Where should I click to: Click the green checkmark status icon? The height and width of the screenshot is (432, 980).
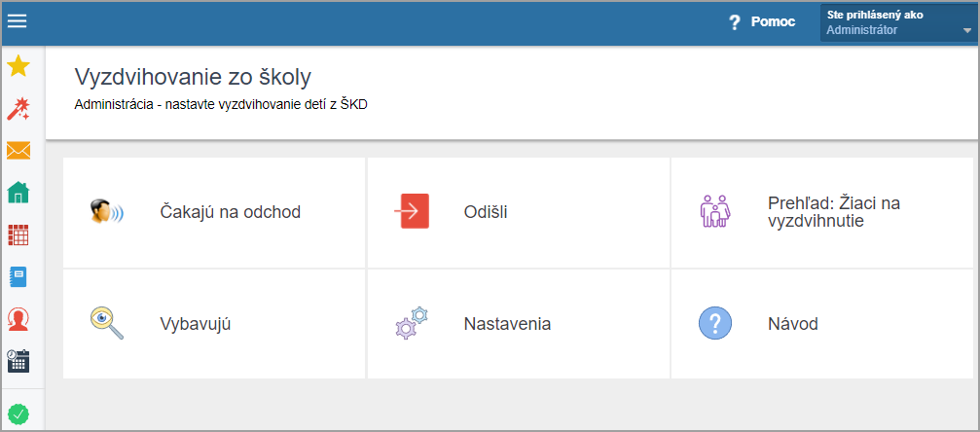(18, 414)
